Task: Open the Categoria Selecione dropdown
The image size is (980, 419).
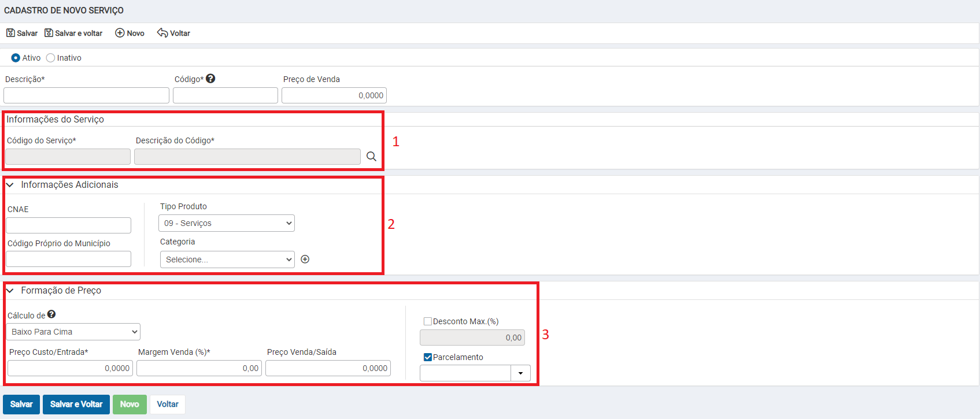Action: 227,259
